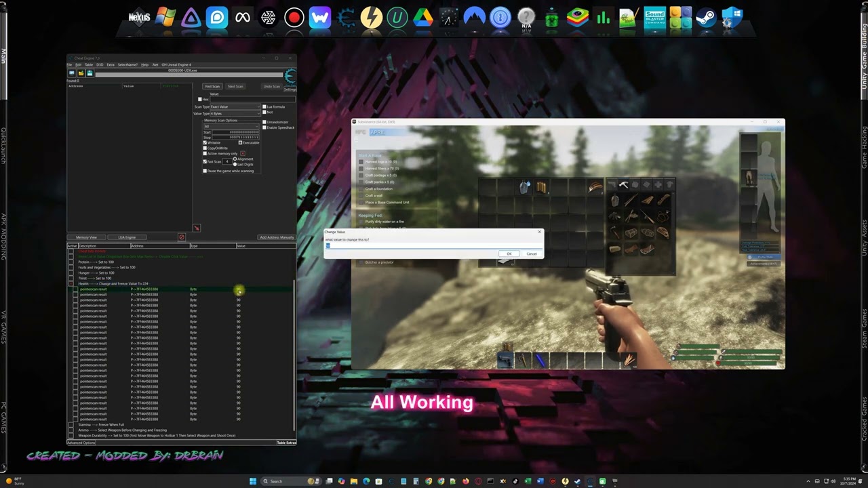Click the Windows Start button on taskbar

253,481
